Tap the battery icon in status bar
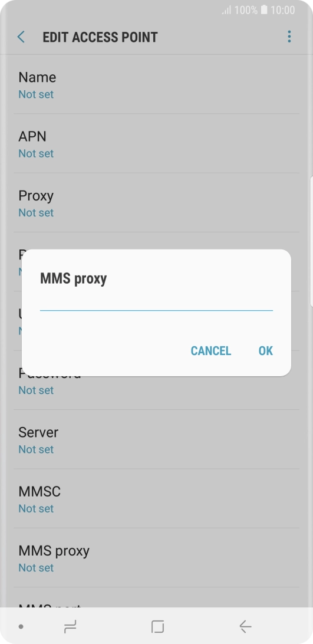The image size is (313, 644). click(x=264, y=10)
